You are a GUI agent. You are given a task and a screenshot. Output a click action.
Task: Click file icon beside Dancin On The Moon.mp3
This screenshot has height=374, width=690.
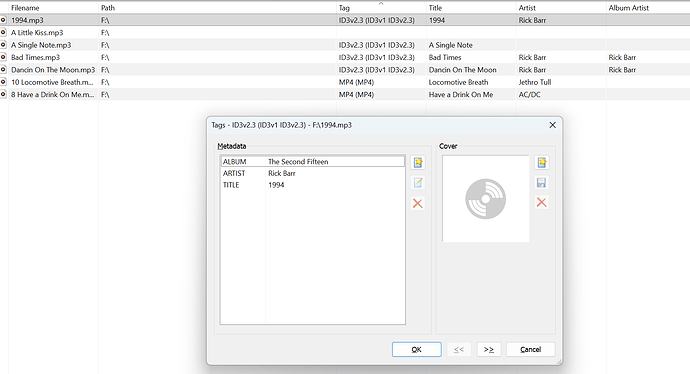click(3, 70)
